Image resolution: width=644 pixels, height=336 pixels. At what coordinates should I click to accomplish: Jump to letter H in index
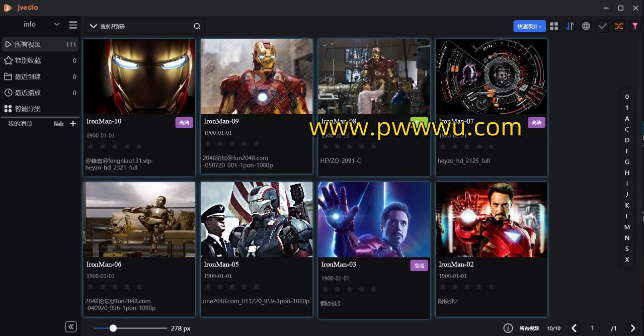point(627,173)
